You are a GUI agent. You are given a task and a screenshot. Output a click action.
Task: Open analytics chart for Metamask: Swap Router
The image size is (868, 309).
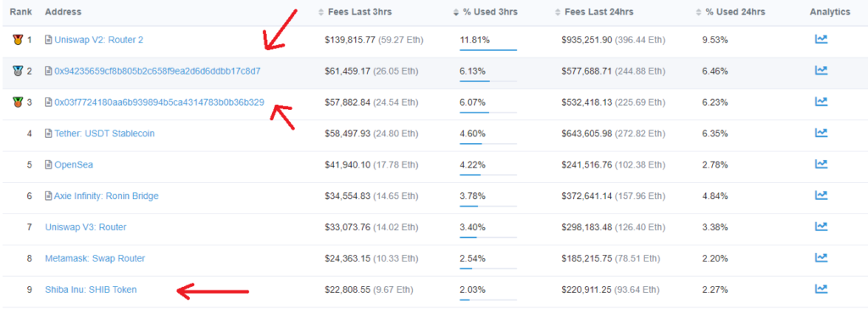821,257
